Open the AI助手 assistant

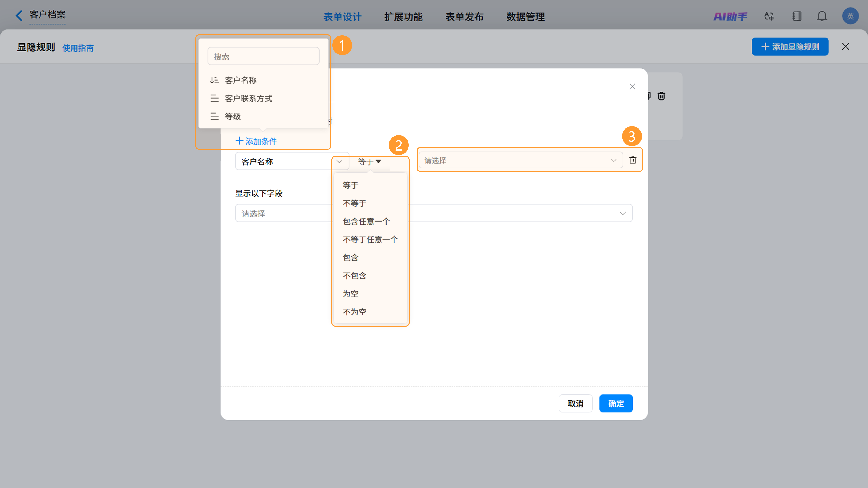(730, 16)
